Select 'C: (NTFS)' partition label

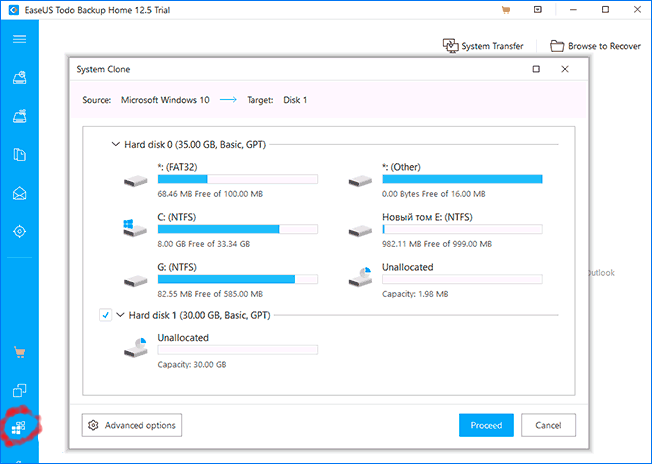pos(177,217)
